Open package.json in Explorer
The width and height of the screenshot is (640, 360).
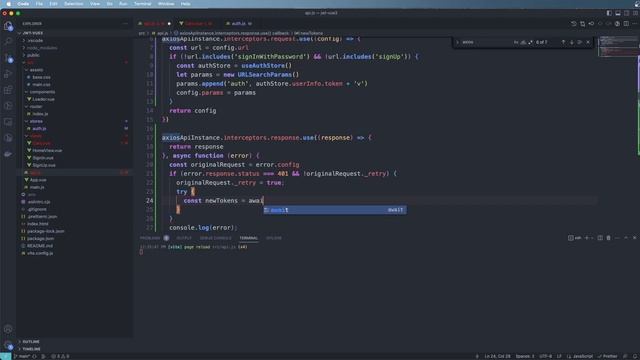tap(40, 238)
